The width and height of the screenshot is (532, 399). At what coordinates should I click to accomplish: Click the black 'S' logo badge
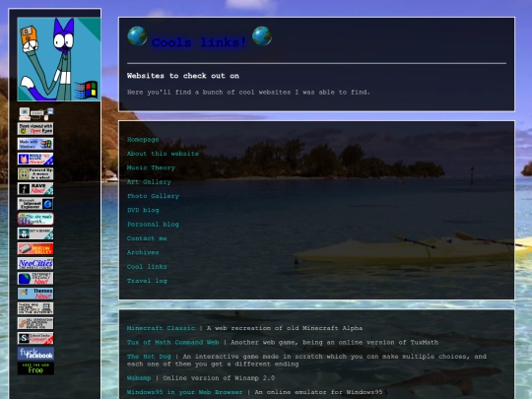click(x=35, y=338)
